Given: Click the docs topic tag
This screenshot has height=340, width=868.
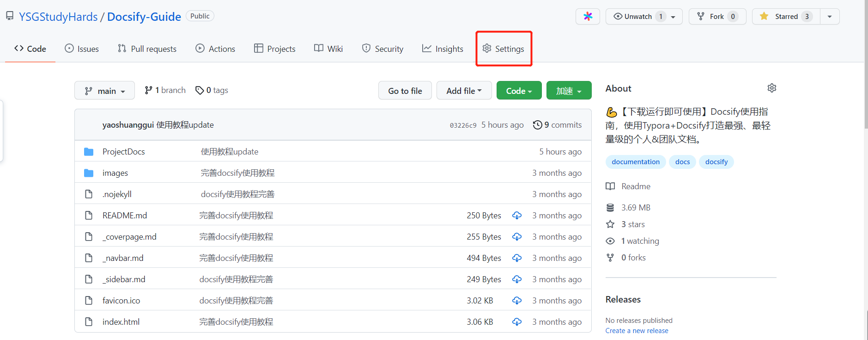Looking at the screenshot, I should [x=682, y=162].
